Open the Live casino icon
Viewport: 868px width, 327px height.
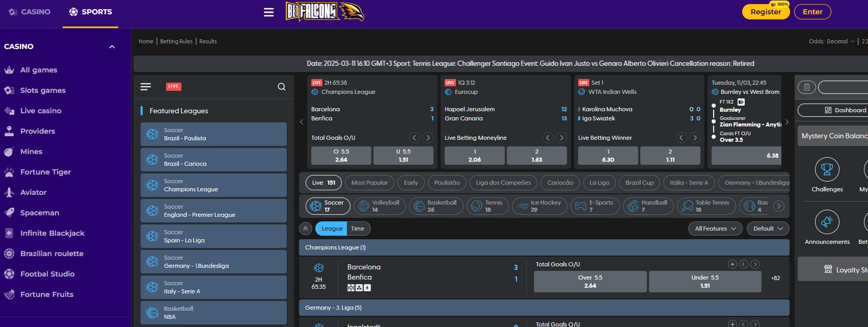click(x=9, y=111)
